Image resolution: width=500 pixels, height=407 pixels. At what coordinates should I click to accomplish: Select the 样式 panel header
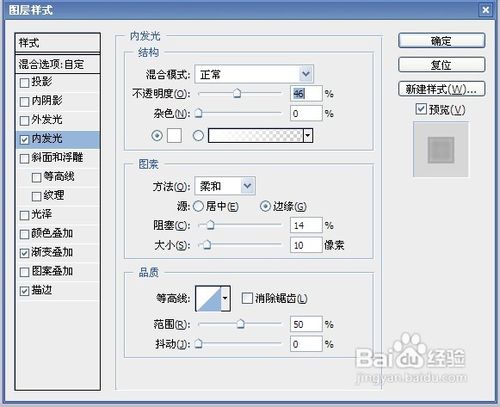58,43
